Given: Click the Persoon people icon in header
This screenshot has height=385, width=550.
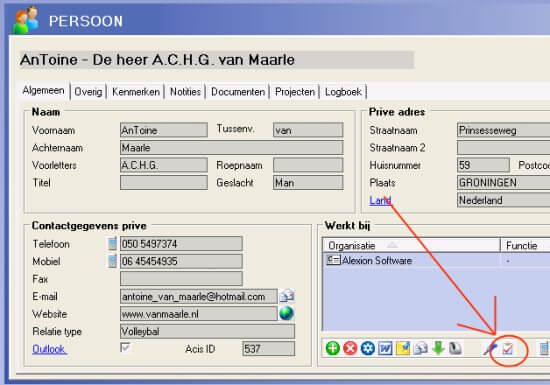Looking at the screenshot, I should coord(26,20).
